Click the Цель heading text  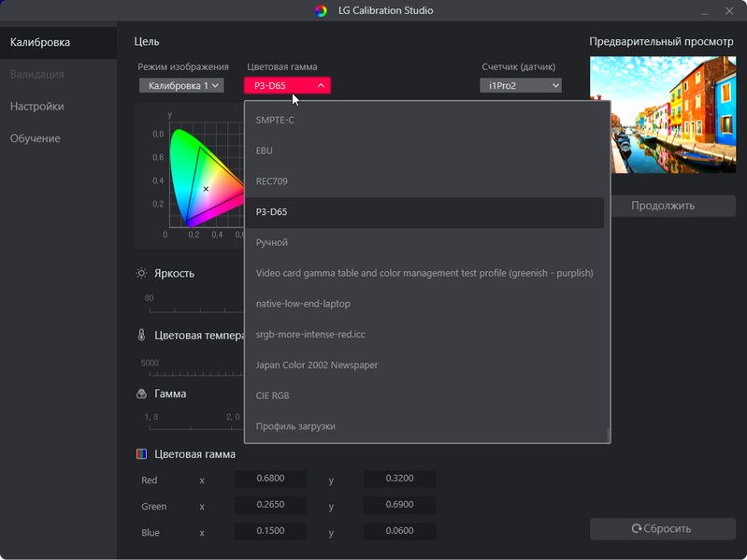click(x=147, y=42)
